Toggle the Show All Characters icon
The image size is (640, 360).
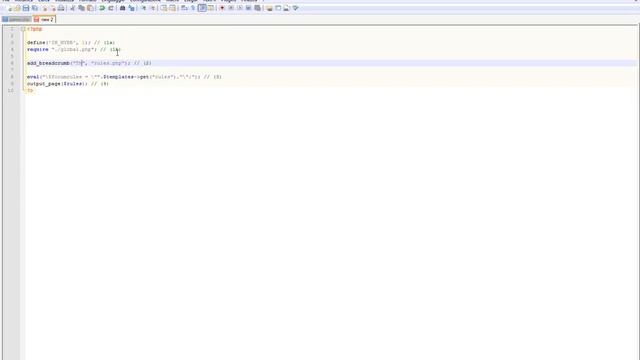tap(193, 8)
